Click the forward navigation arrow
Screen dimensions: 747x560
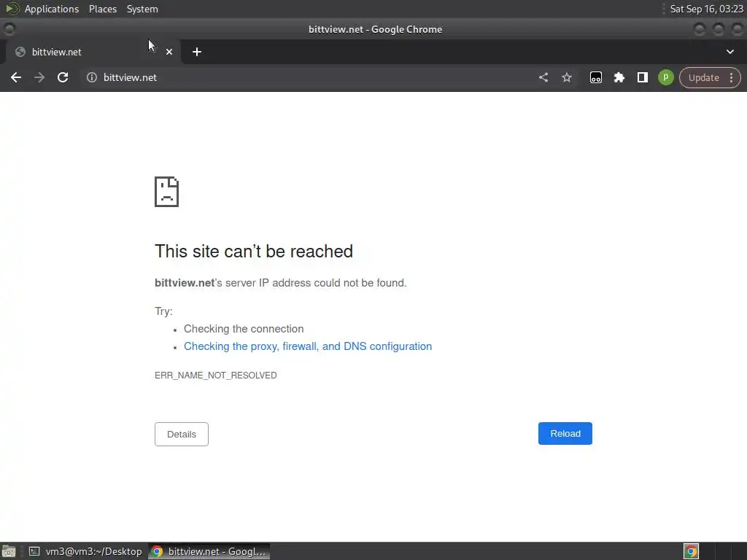pyautogui.click(x=39, y=77)
